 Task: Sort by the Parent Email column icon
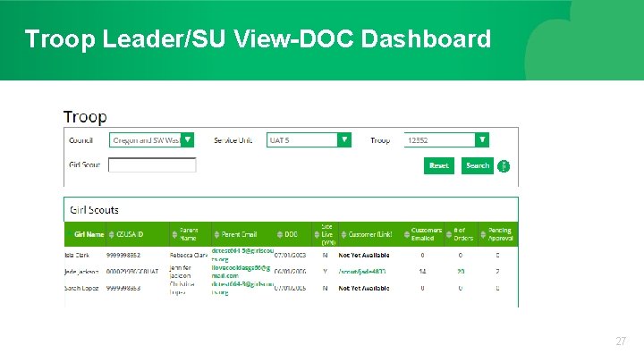(x=216, y=234)
